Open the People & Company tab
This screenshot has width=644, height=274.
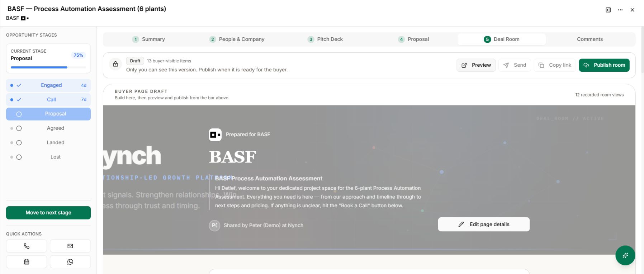click(237, 39)
